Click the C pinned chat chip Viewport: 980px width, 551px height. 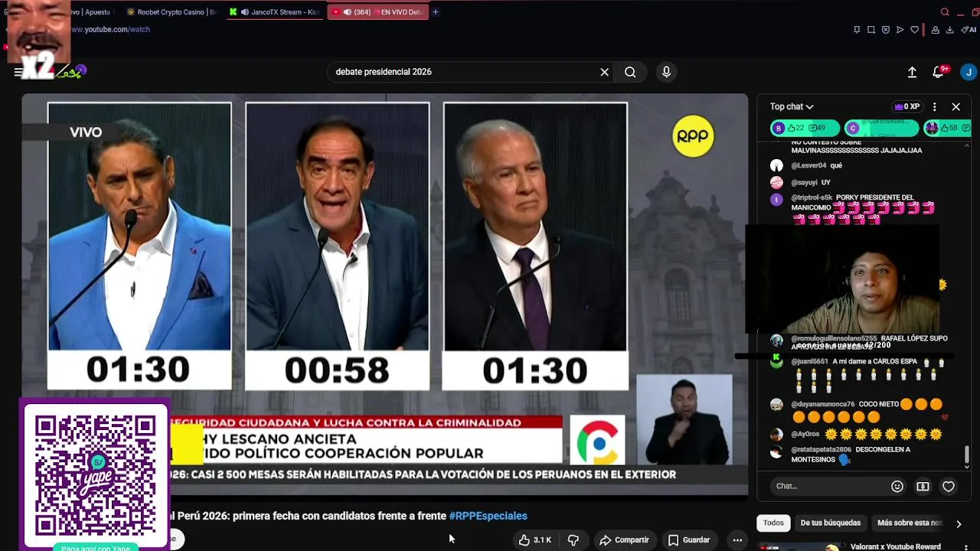881,128
